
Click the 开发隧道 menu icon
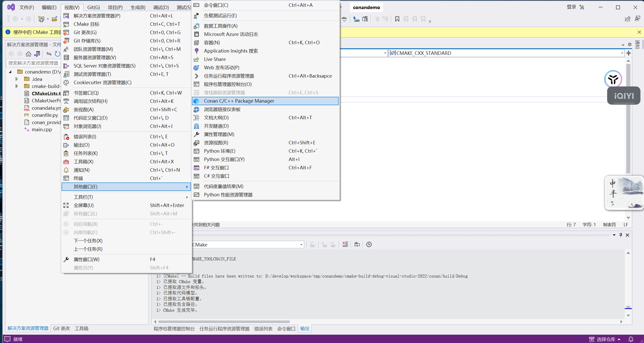click(196, 126)
